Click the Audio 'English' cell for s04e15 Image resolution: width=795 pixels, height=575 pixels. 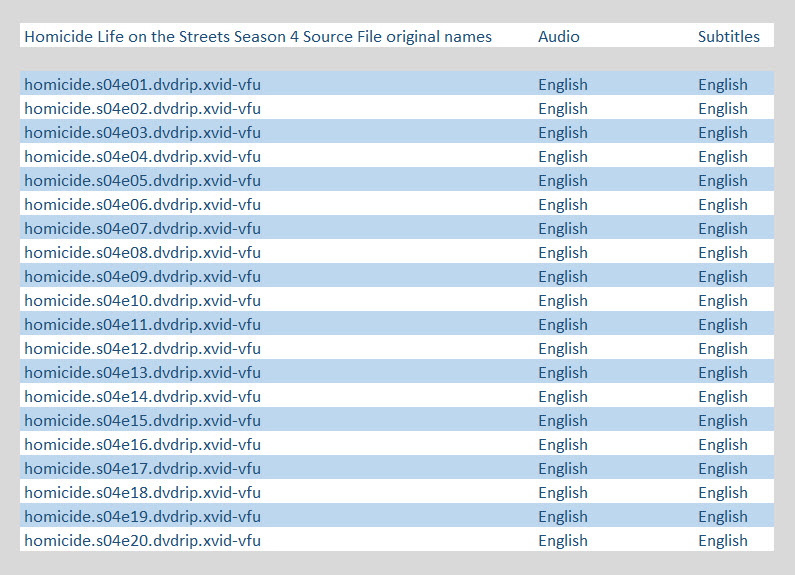point(563,420)
